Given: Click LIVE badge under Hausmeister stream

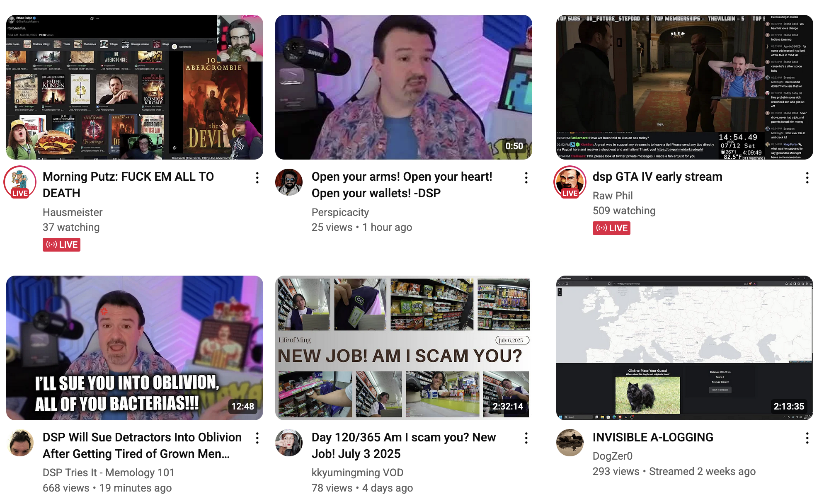Looking at the screenshot, I should [61, 245].
